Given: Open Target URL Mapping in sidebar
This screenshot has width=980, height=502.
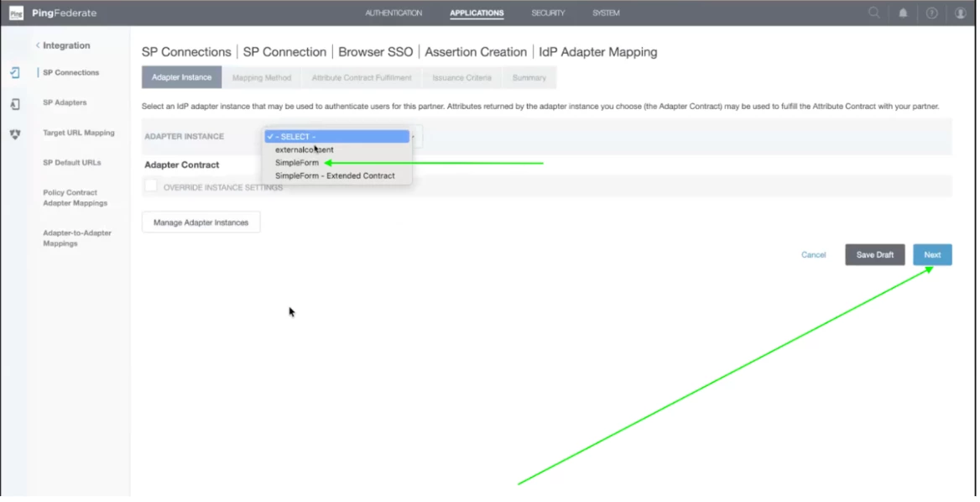Looking at the screenshot, I should [x=78, y=133].
